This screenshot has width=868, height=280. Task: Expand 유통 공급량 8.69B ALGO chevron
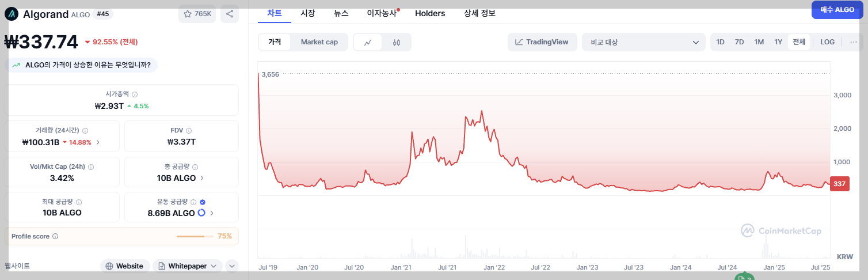point(212,213)
